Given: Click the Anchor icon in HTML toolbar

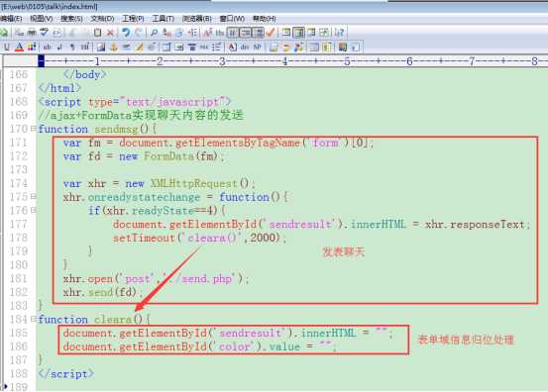Looking at the screenshot, I should pos(114,47).
